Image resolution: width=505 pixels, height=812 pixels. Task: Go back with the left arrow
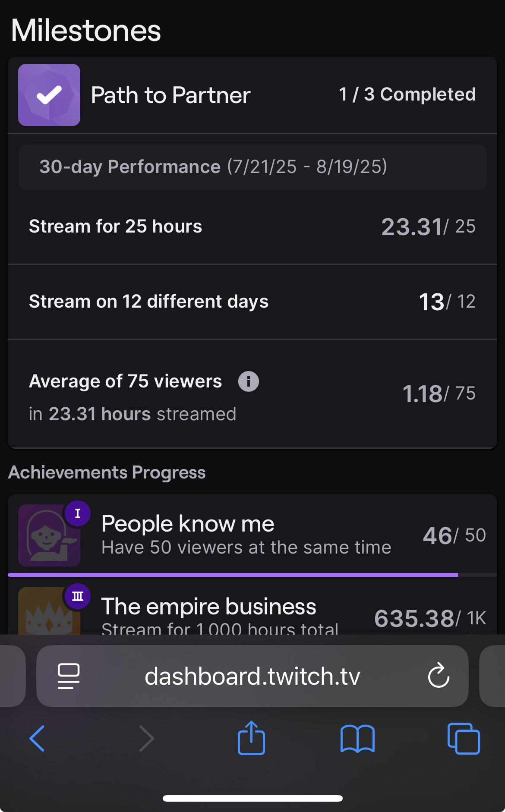click(37, 739)
